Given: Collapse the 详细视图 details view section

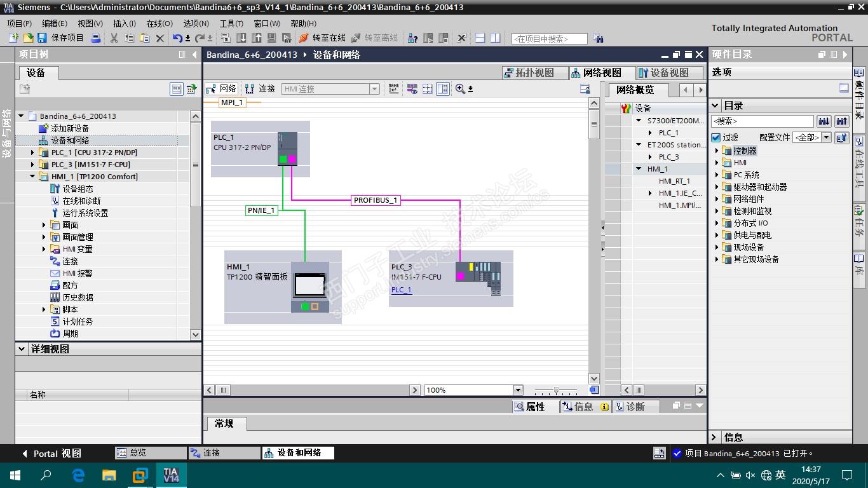Looking at the screenshot, I should click(x=22, y=349).
